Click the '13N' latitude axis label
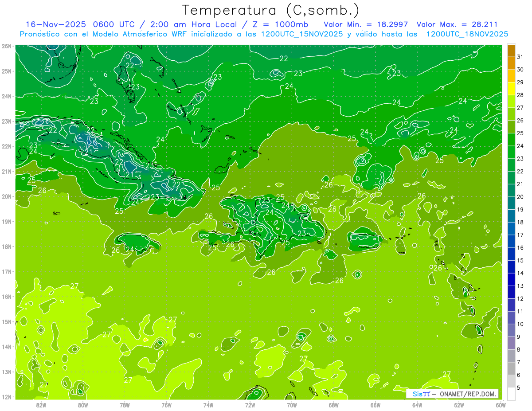Viewport: 532px width, 411px height. [7, 372]
